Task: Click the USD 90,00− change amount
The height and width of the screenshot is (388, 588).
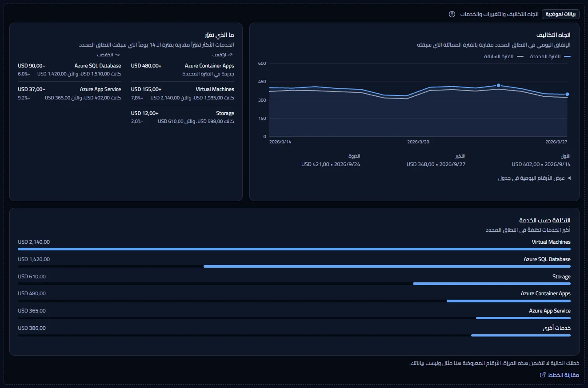Action: pos(32,66)
